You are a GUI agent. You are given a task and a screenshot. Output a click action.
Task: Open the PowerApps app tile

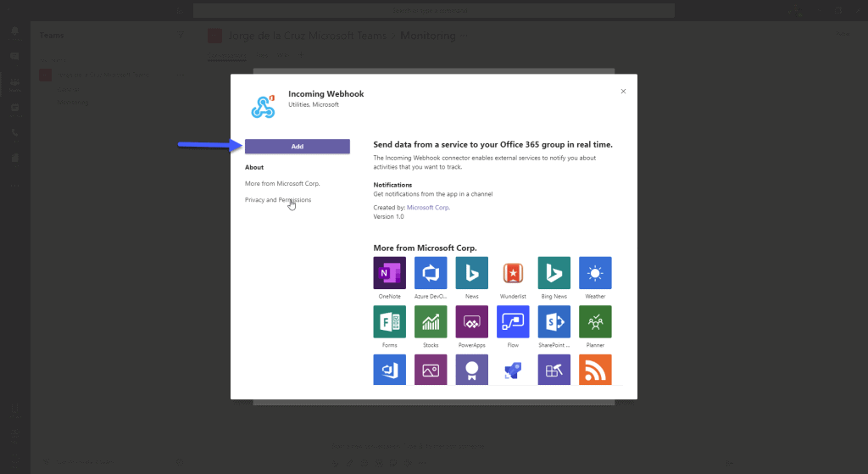point(471,321)
